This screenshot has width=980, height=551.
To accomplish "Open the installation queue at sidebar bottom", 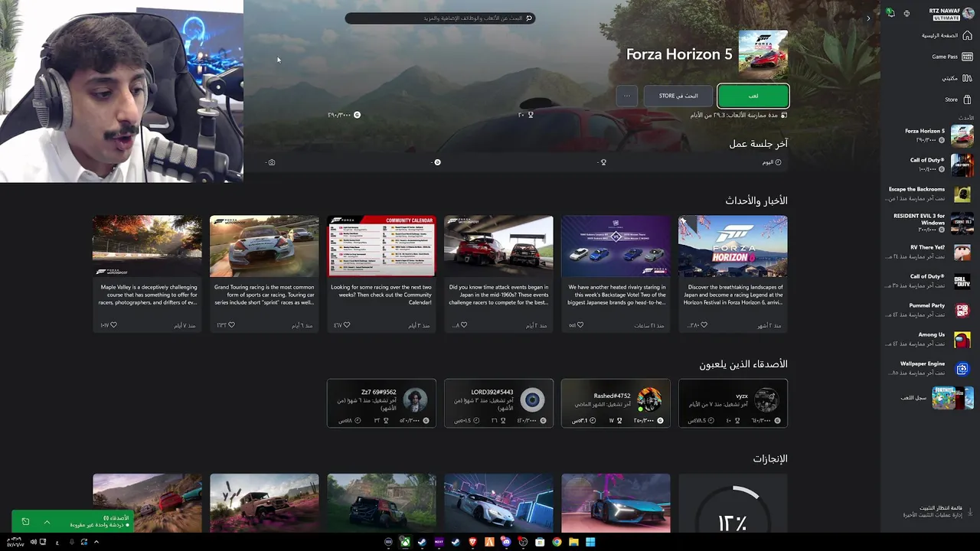I will (937, 511).
